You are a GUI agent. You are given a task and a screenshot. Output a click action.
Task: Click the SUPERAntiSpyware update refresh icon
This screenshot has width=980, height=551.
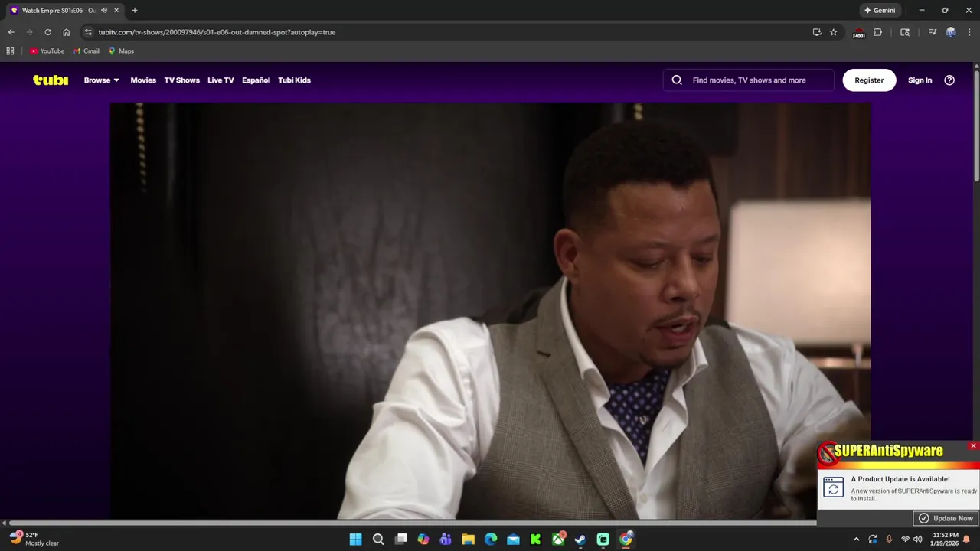(833, 487)
